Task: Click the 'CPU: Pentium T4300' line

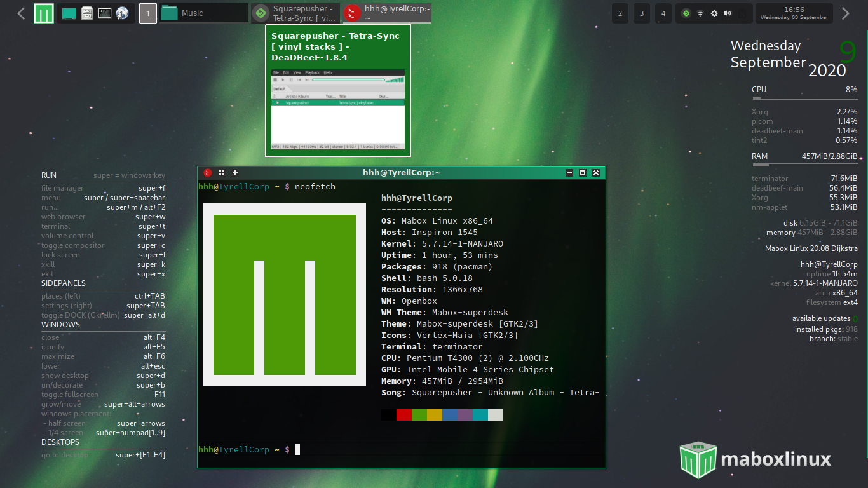Action: (465, 358)
